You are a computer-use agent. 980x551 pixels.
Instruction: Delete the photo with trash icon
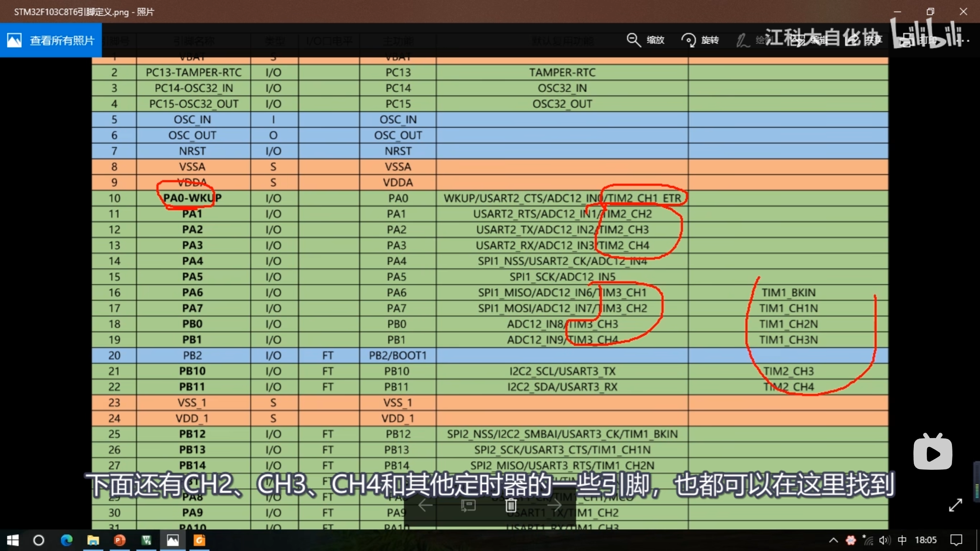tap(511, 505)
